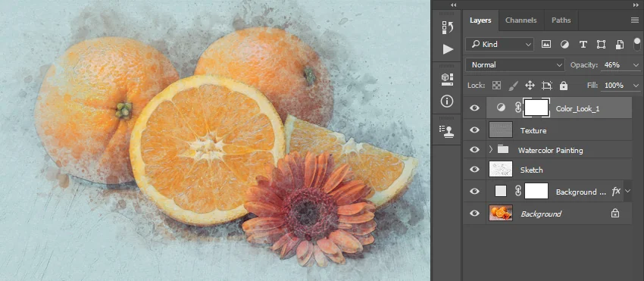This screenshot has width=644, height=281.
Task: Hide the Background layer
Action: (x=474, y=213)
